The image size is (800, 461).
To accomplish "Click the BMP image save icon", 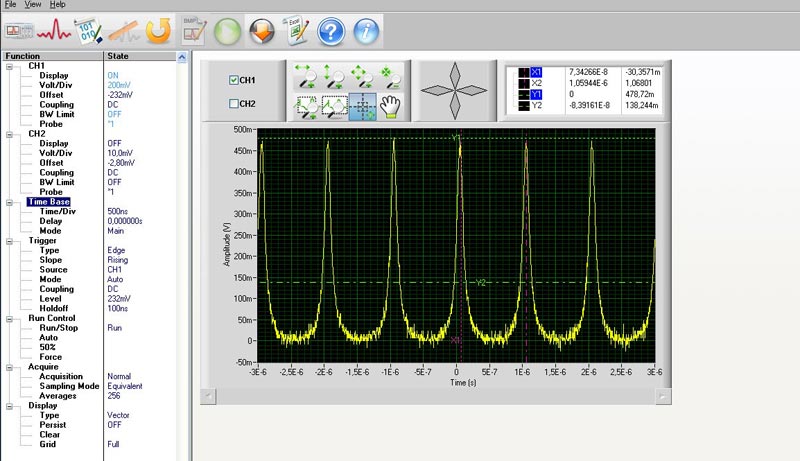I will pos(194,31).
